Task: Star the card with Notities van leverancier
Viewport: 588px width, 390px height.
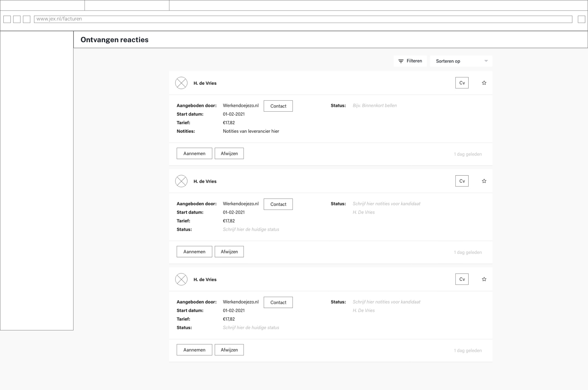Action: point(484,83)
